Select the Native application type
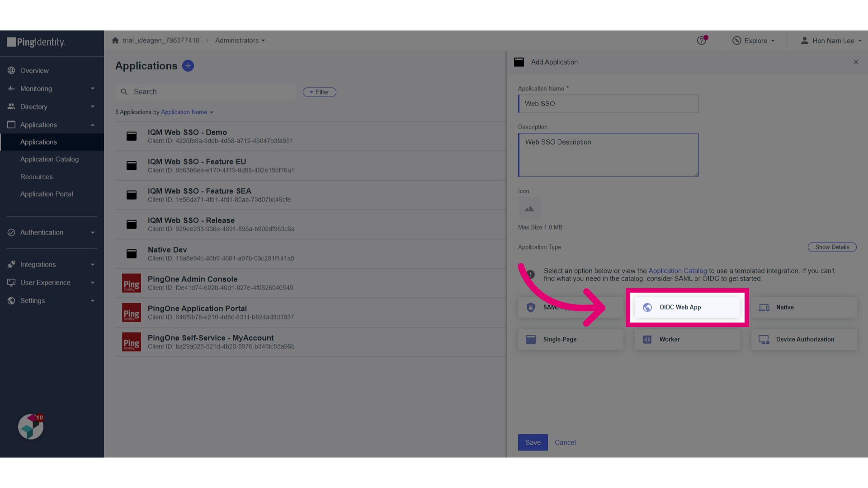The height and width of the screenshot is (488, 868). tap(804, 307)
